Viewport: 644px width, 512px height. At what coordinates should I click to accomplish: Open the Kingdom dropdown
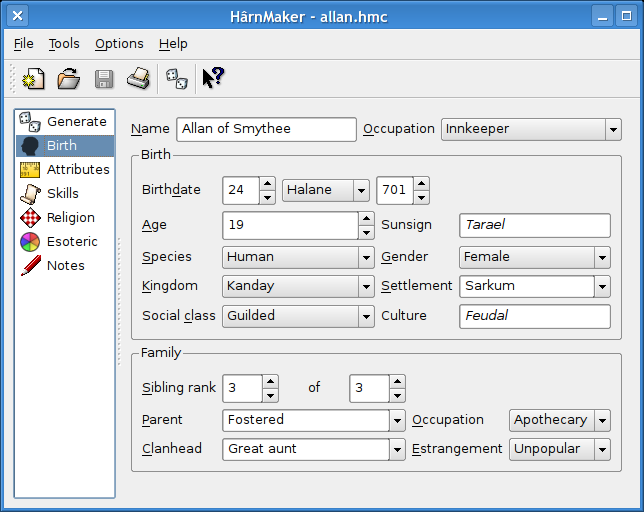click(x=298, y=286)
